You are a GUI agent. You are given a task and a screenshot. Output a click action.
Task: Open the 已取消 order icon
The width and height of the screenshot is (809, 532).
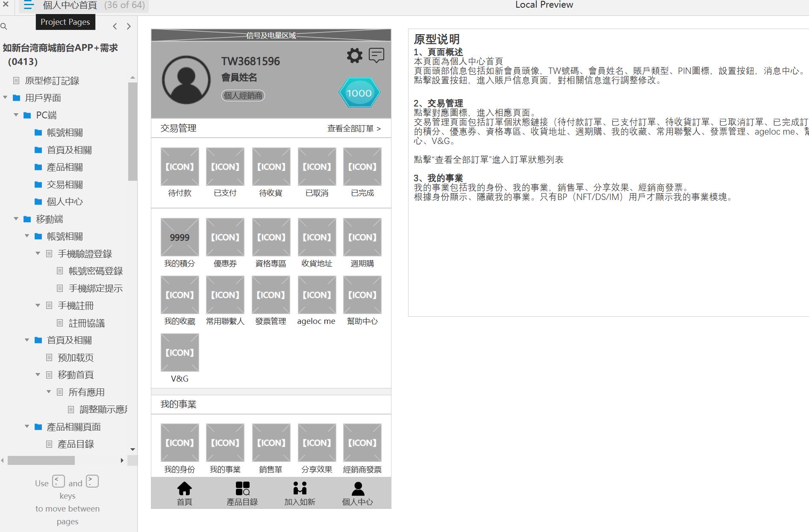click(x=317, y=167)
